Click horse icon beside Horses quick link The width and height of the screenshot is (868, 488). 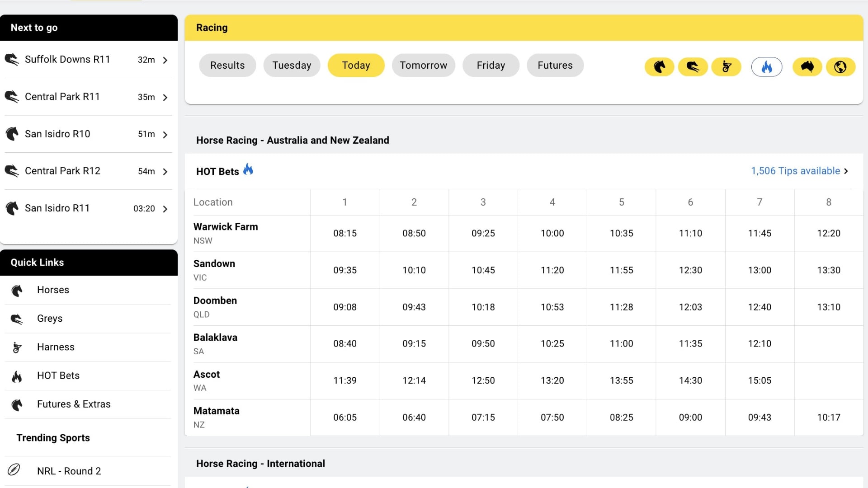[17, 291]
